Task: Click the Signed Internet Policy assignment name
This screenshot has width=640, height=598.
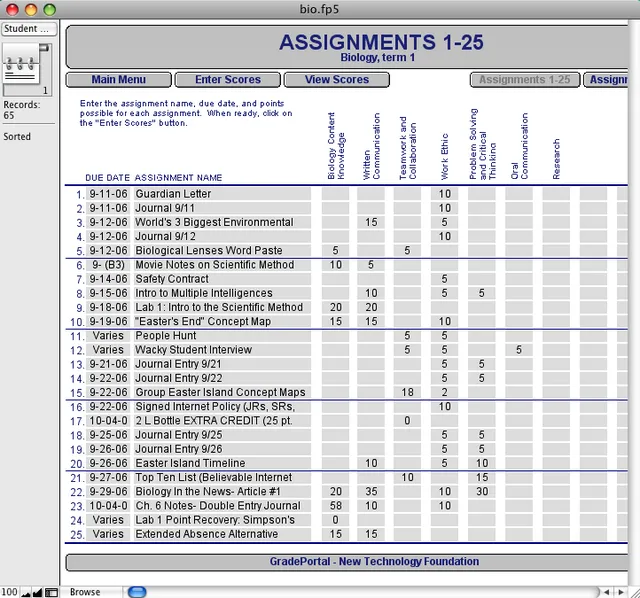Action: (x=222, y=407)
